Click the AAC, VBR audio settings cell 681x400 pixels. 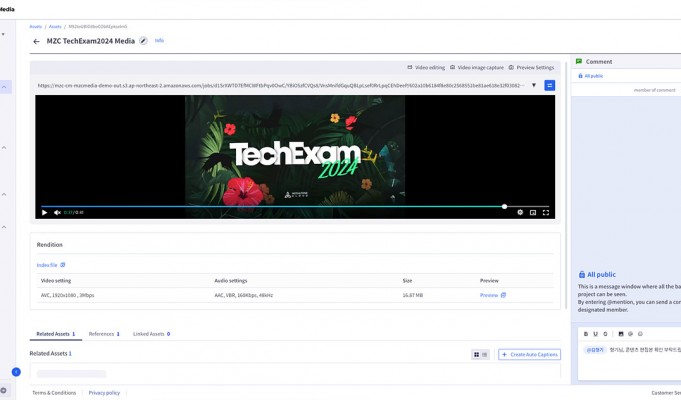pos(244,295)
